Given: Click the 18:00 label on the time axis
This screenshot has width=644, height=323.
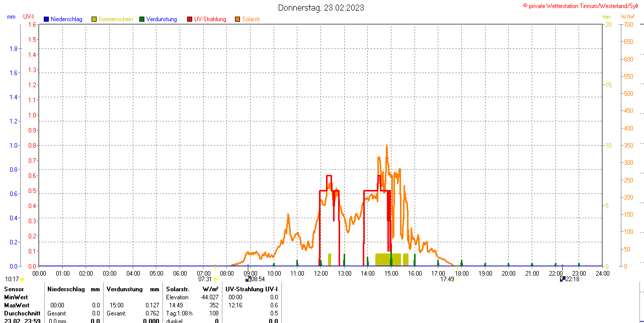Looking at the screenshot, I should tap(461, 273).
